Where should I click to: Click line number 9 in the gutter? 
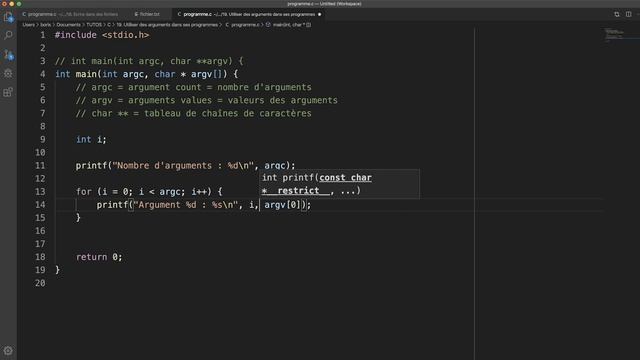(42, 140)
